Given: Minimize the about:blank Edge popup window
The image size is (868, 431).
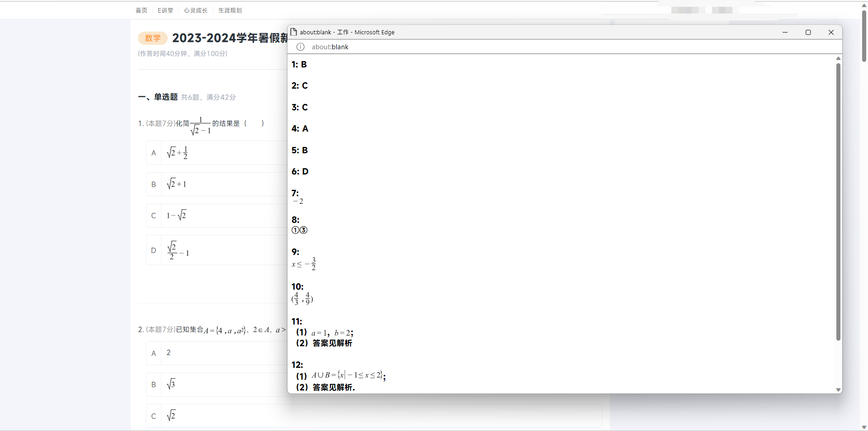Looking at the screenshot, I should [785, 32].
